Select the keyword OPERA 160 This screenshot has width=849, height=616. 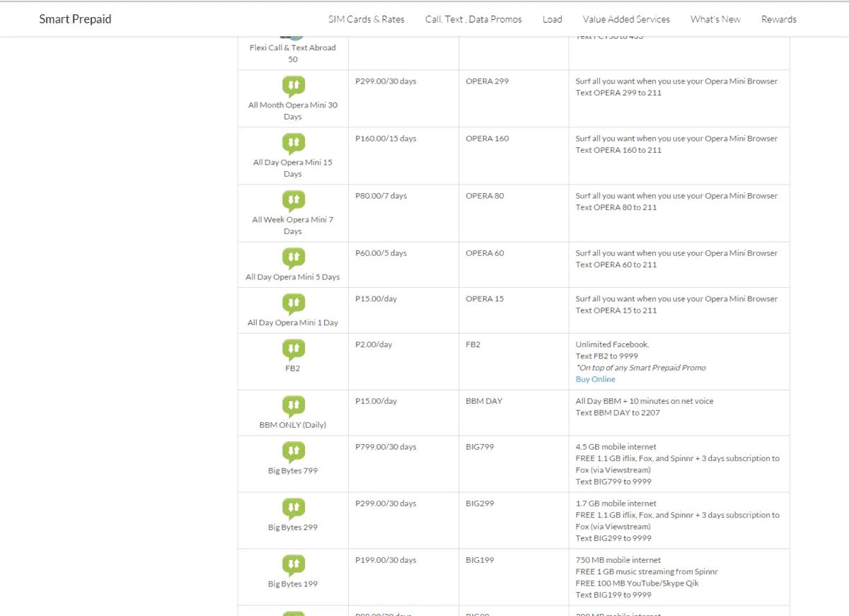point(487,139)
